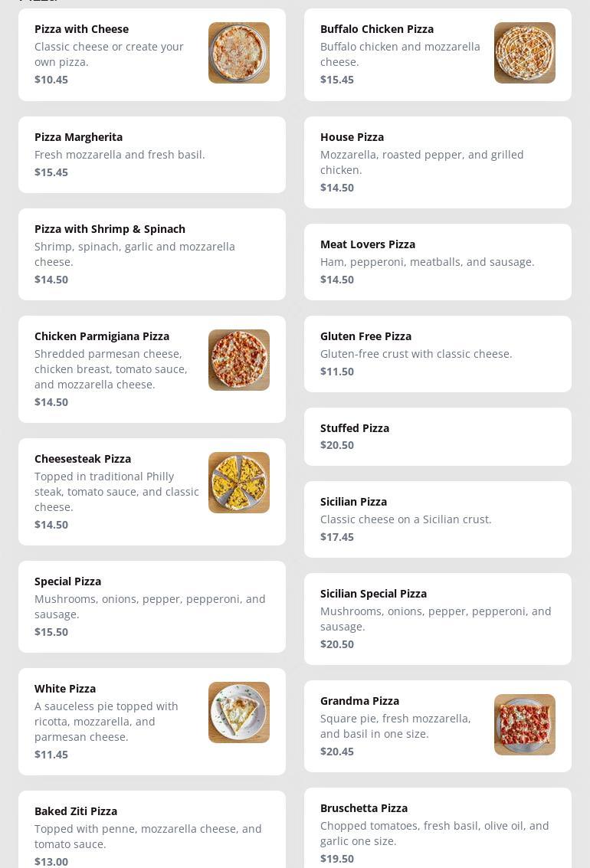Open the Sicilian Pizza item
Image resolution: width=590 pixels, height=868 pixels.
(x=438, y=519)
